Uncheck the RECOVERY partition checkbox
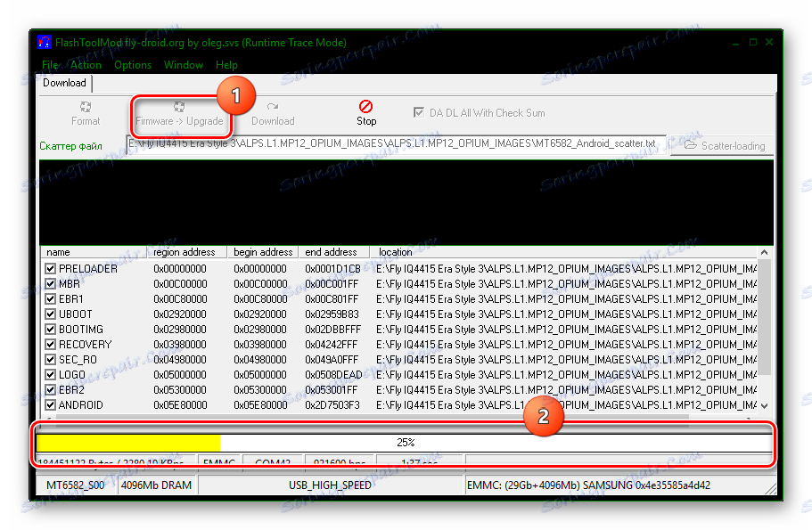The width and height of the screenshot is (812, 530). tap(50, 344)
